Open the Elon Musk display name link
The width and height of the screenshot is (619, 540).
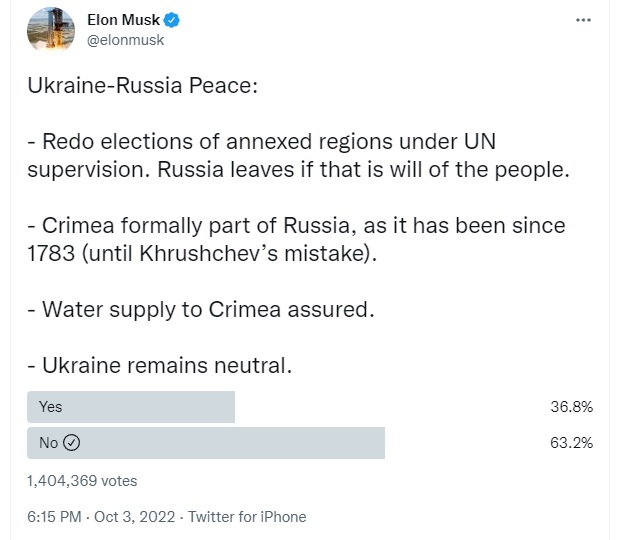click(x=123, y=20)
